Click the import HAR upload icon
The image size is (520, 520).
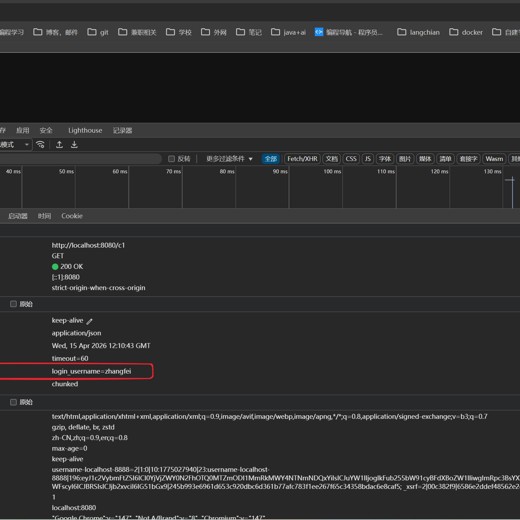click(59, 145)
